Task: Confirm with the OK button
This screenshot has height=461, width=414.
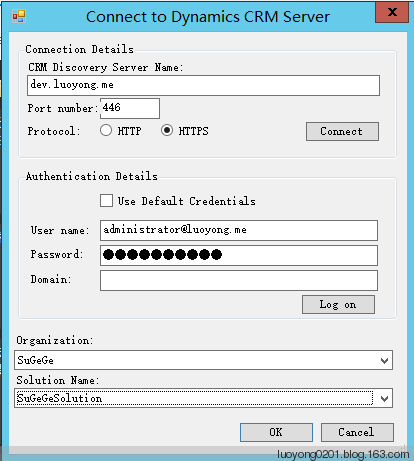Action: pos(276,432)
